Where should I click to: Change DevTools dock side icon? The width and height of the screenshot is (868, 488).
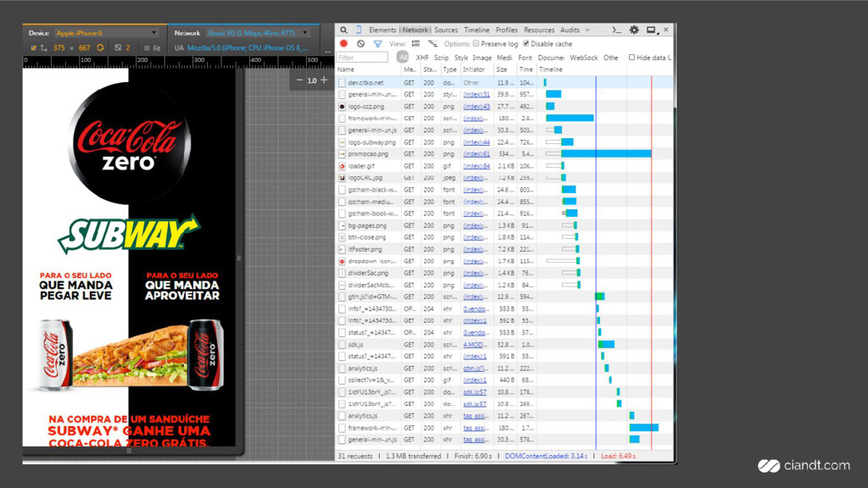point(652,30)
